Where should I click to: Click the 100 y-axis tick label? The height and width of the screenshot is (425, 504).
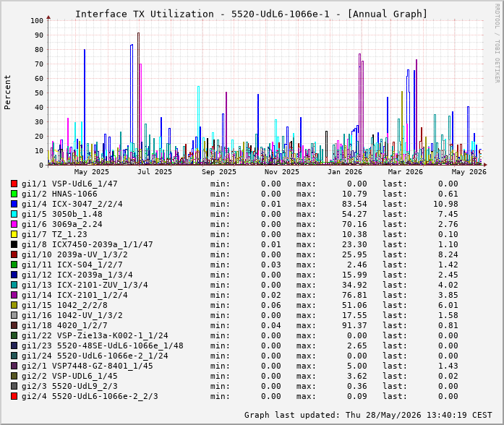[x=37, y=20]
